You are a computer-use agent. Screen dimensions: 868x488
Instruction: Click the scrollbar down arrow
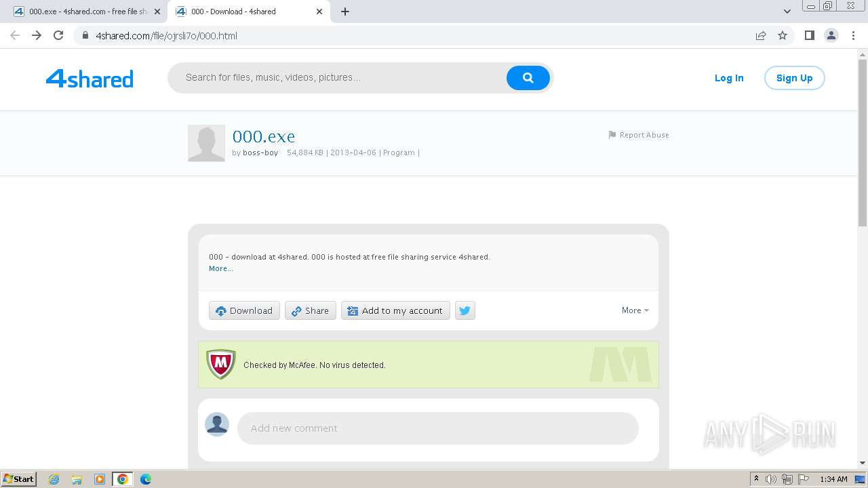(863, 463)
